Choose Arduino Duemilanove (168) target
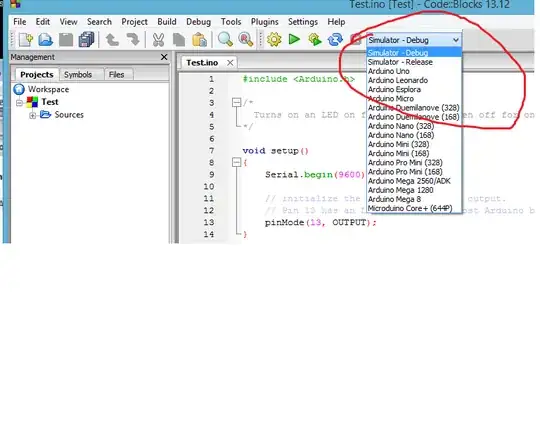 414,117
